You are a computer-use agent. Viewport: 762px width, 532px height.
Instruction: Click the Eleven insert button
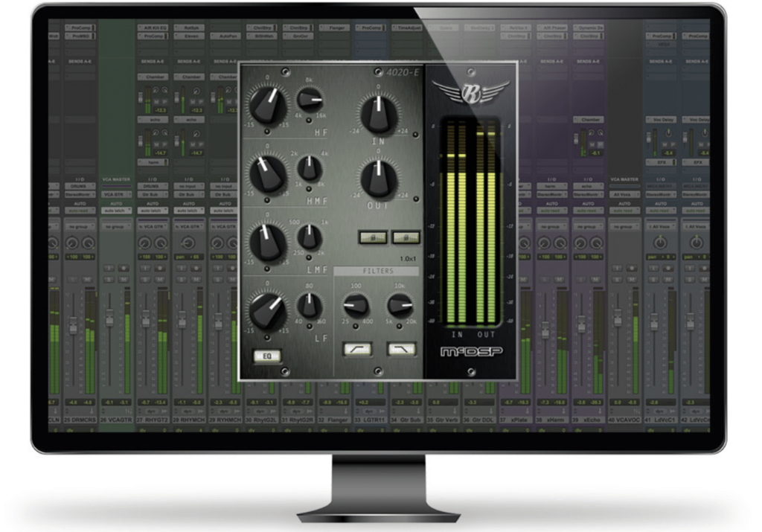tap(190, 36)
